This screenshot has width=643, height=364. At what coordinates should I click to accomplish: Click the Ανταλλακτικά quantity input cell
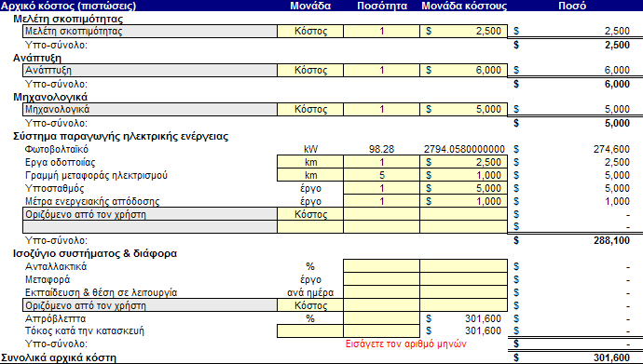tap(381, 266)
